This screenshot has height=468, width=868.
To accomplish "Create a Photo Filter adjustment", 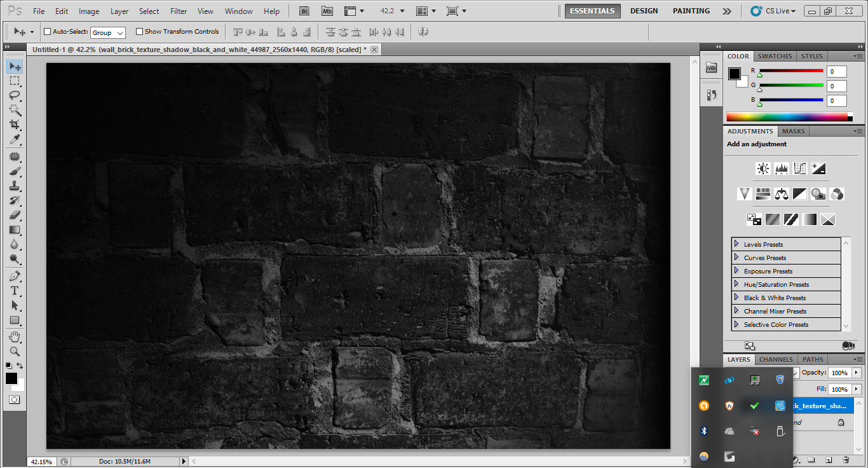I will (x=818, y=194).
